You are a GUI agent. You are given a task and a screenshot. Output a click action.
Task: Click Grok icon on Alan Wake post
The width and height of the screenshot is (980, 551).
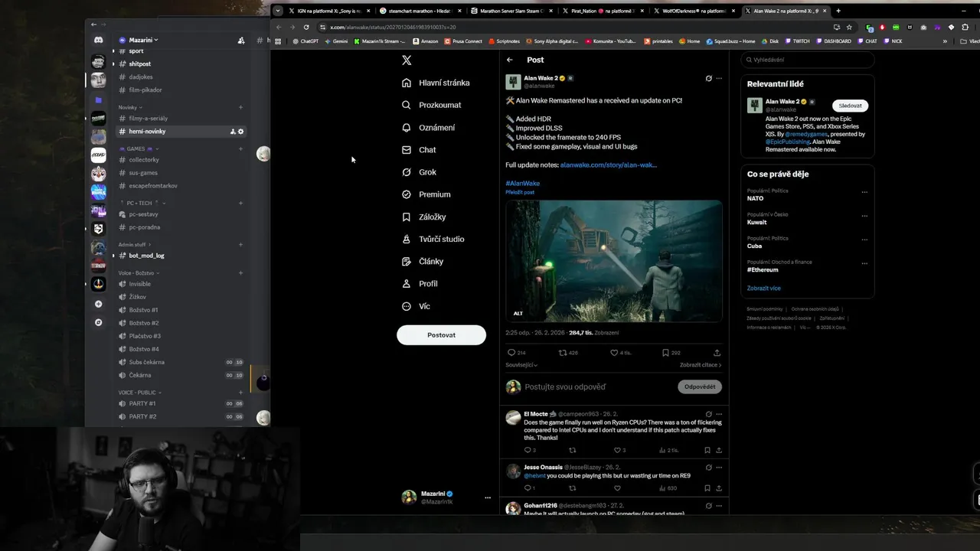(x=708, y=78)
